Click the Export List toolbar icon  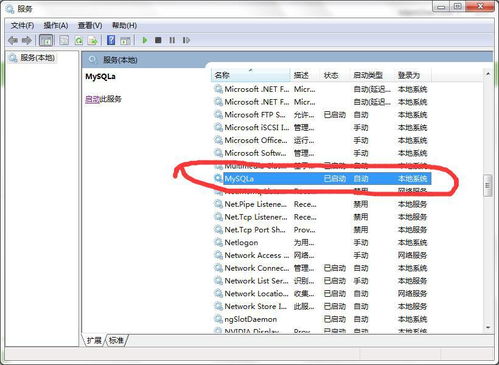(92, 40)
